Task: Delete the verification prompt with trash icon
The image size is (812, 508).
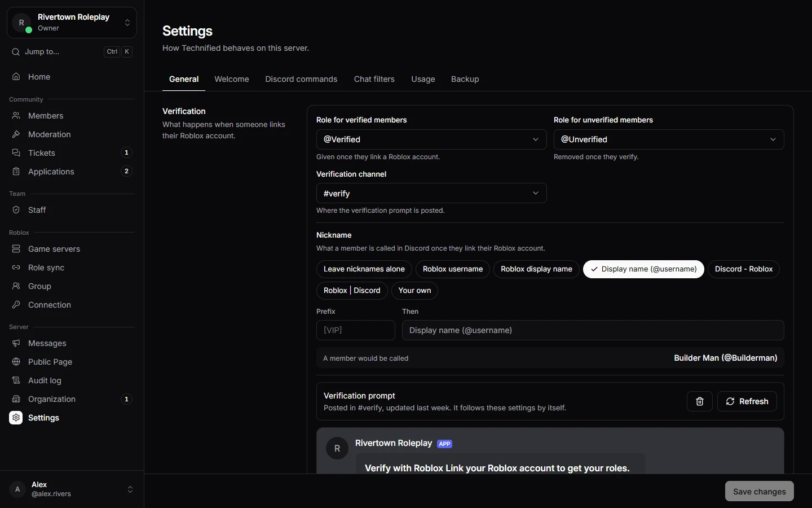Action: (700, 401)
